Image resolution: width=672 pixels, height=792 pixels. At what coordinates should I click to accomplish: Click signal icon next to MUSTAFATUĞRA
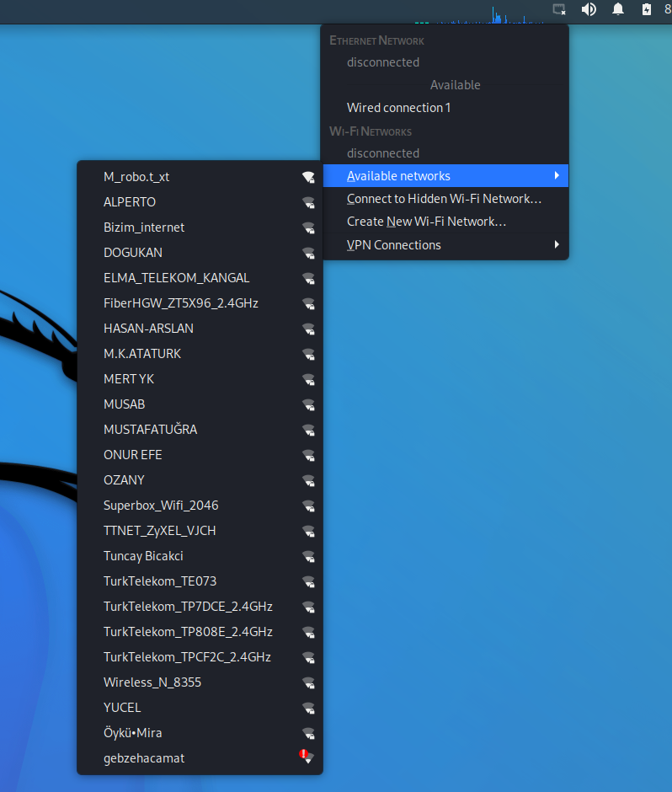(x=308, y=430)
